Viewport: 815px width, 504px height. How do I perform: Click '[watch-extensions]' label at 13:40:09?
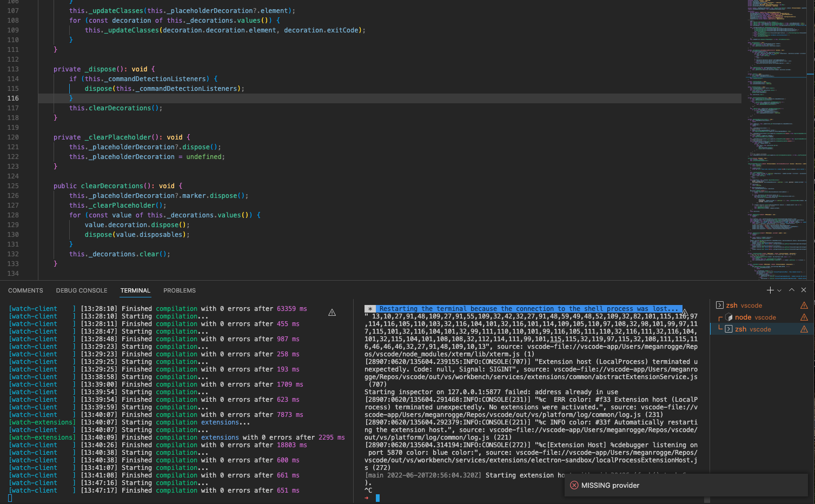42,437
